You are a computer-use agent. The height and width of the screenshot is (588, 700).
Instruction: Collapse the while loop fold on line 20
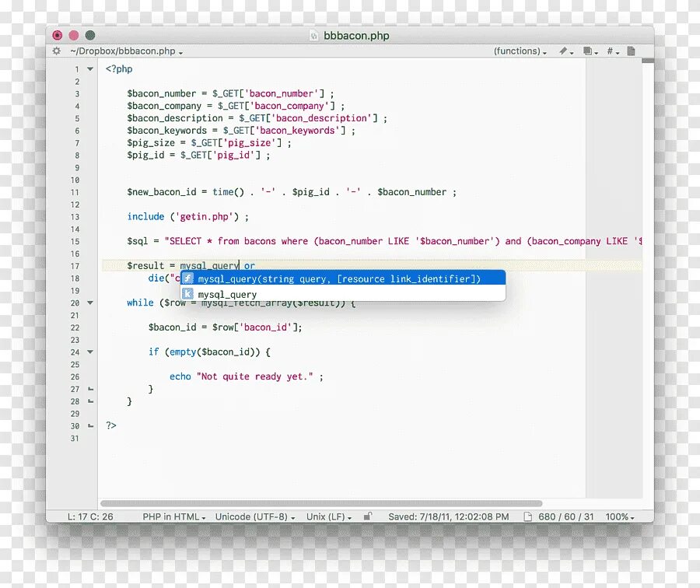pos(90,303)
